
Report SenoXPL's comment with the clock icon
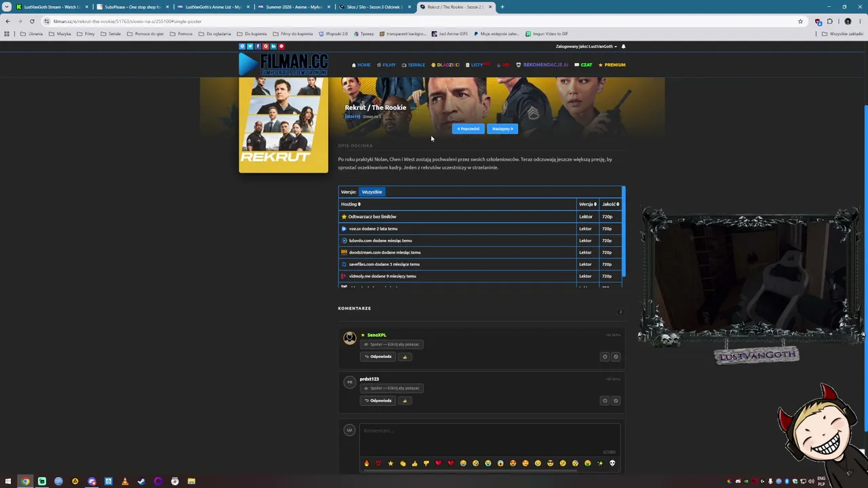pyautogui.click(x=605, y=357)
